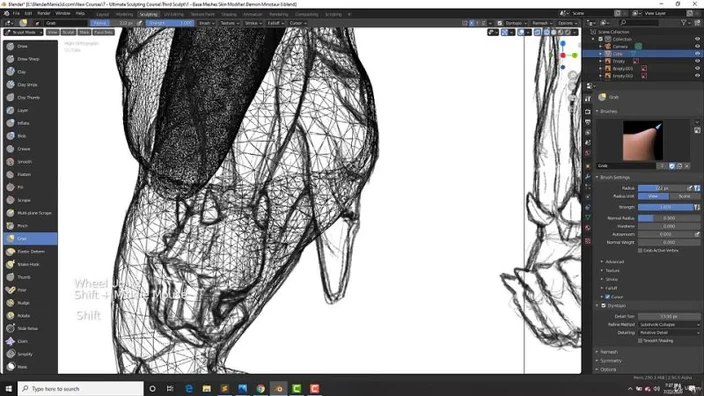Viewport: 704px width, 396px height.
Task: Select the Pinch brush
Action: [x=30, y=226]
